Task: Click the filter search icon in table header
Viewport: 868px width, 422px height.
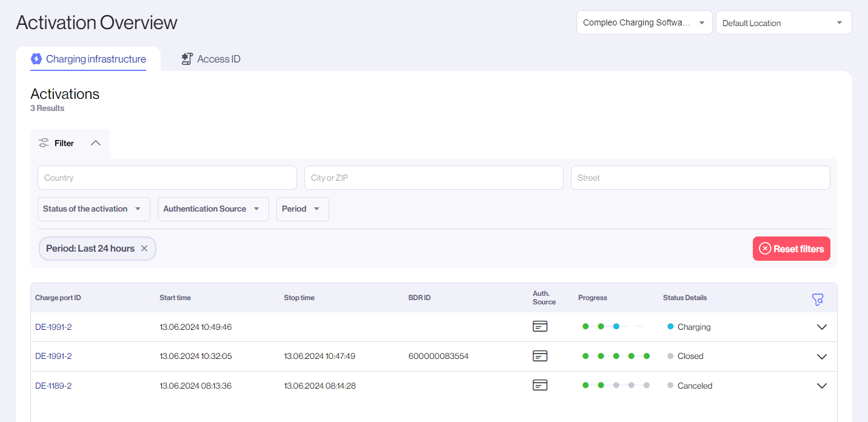Action: click(818, 299)
